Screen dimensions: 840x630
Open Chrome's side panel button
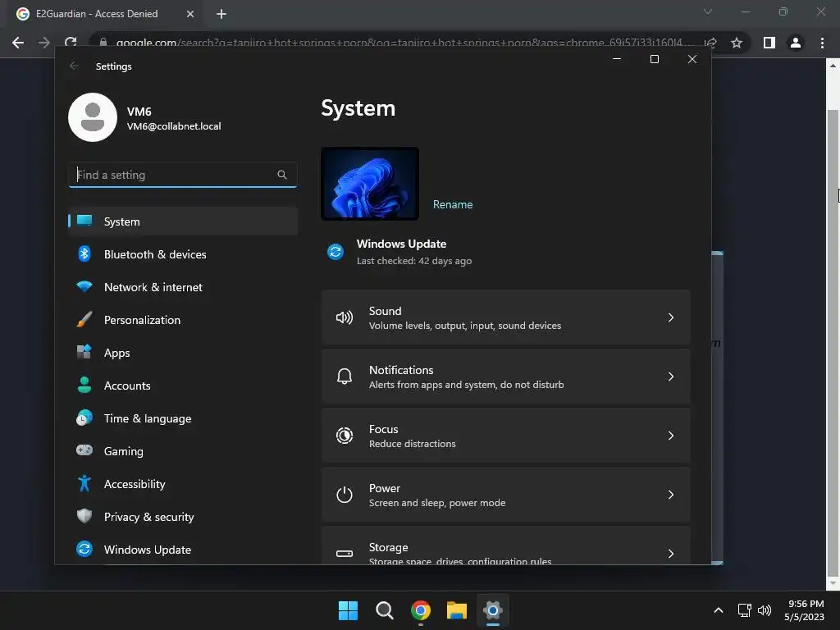coord(769,43)
